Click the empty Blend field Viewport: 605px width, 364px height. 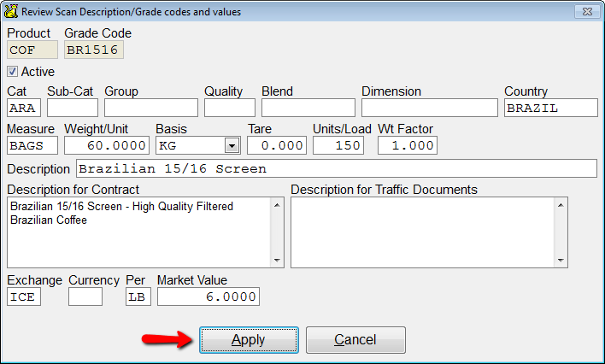click(x=308, y=108)
